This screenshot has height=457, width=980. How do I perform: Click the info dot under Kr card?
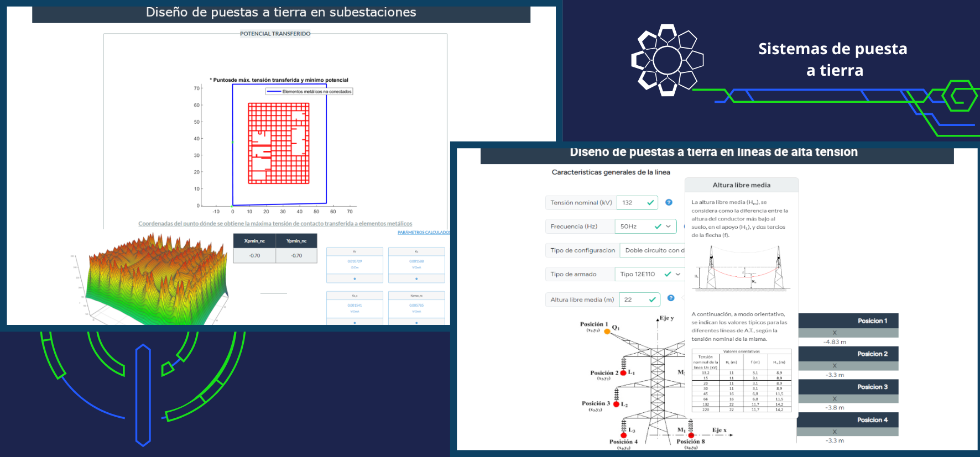355,279
